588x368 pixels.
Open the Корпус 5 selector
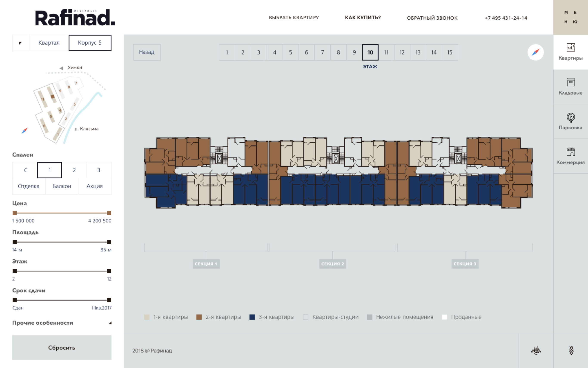pos(90,43)
